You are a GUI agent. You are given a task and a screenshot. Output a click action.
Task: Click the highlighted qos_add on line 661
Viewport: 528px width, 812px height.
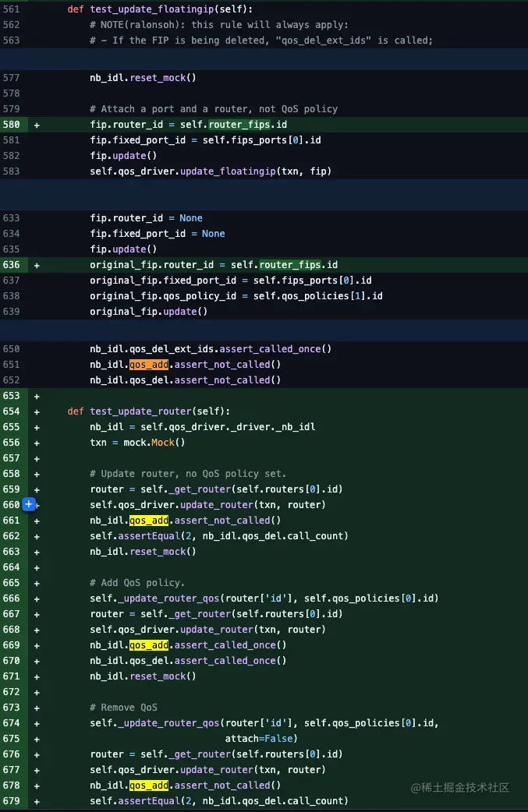tap(149, 520)
